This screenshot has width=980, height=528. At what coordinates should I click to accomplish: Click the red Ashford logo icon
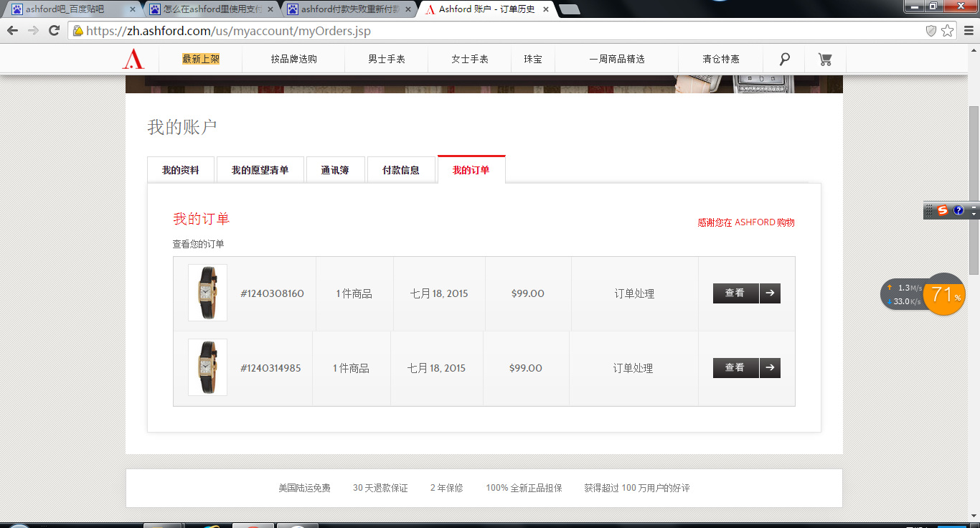tap(133, 59)
